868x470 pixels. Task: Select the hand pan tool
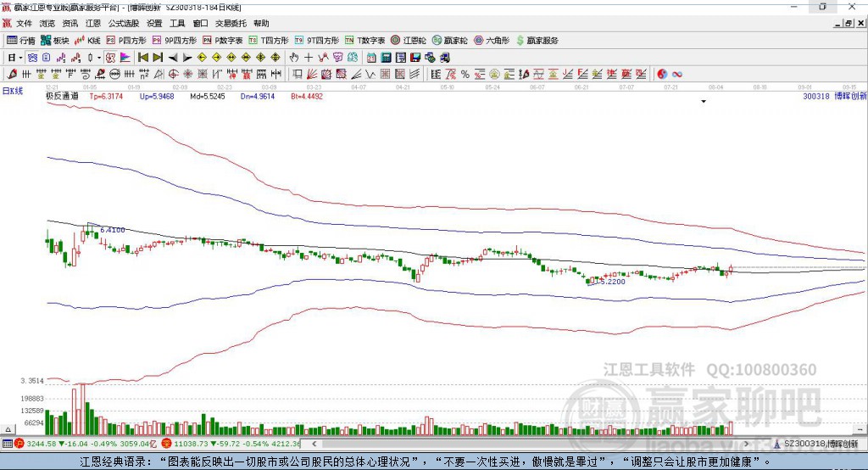tap(294, 58)
